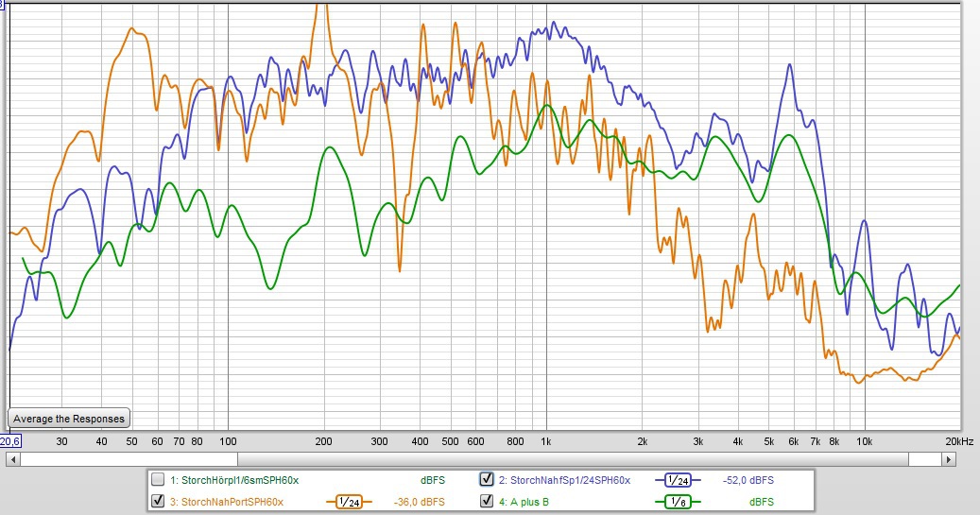Uncheck the StorchNahfSp1/24SPH60x trace checkbox
Viewport: 980px width, 515px height.
(x=487, y=479)
